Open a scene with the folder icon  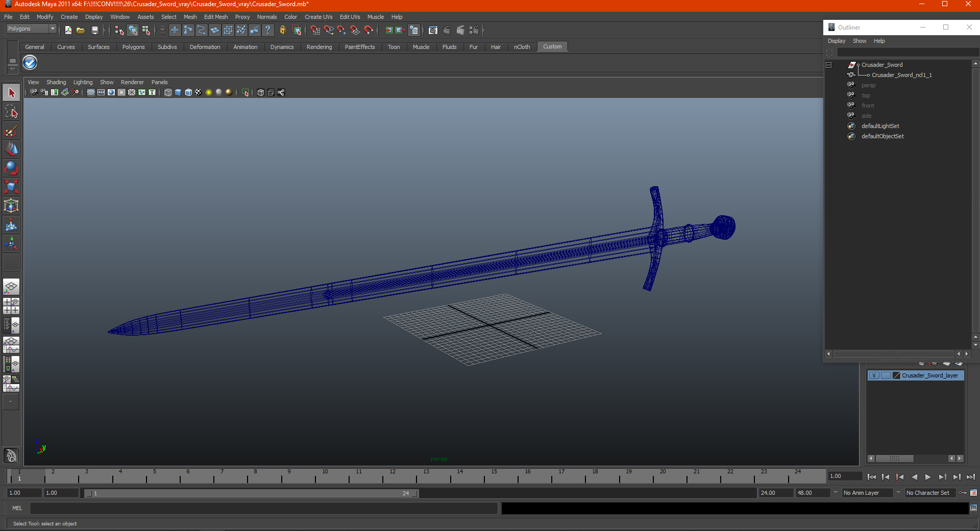[81, 31]
